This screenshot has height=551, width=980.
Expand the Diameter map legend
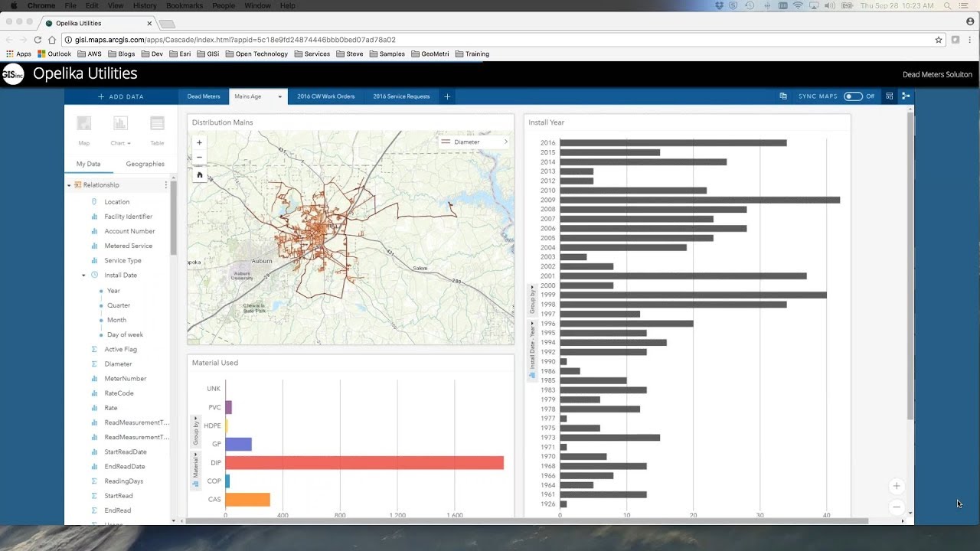pos(505,142)
